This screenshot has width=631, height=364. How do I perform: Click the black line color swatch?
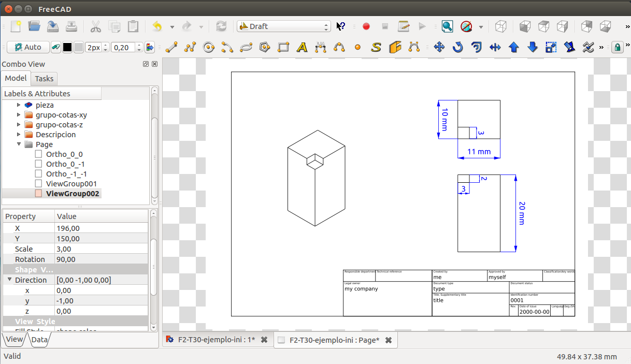(x=67, y=48)
